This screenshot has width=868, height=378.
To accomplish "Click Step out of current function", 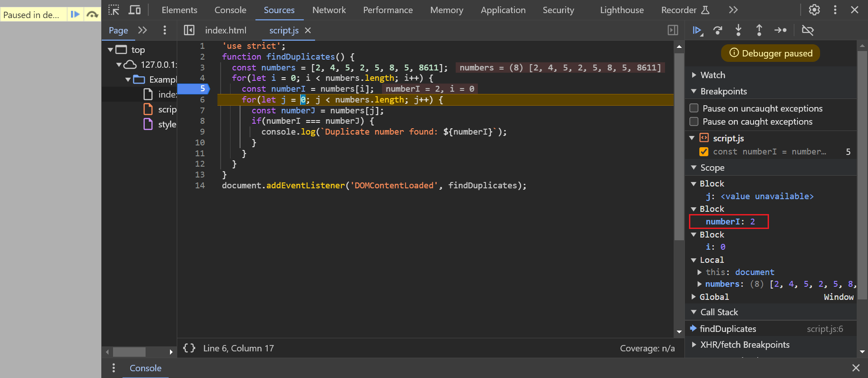I will (759, 30).
